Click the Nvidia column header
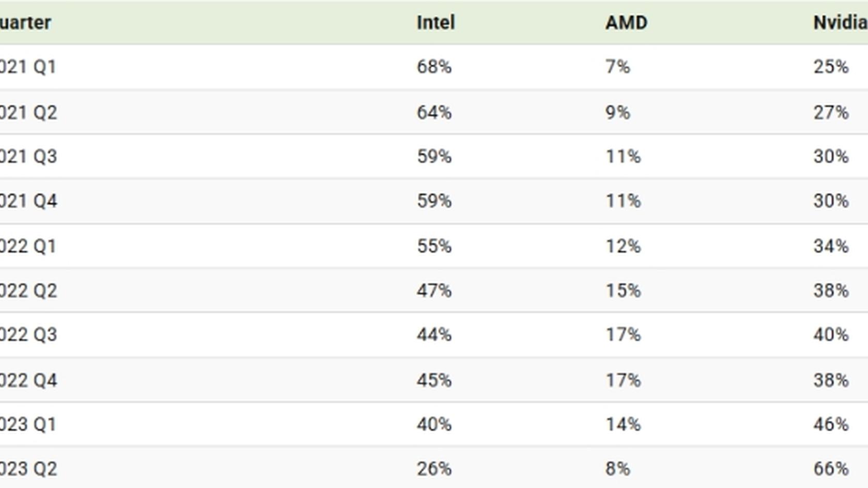The image size is (868, 488). click(840, 23)
